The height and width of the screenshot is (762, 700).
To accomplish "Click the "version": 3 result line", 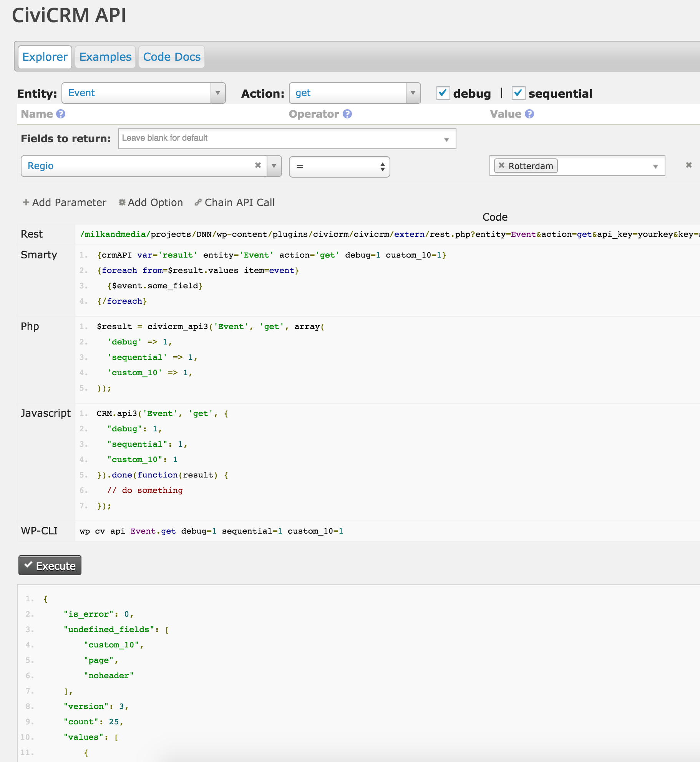I will pos(96,707).
